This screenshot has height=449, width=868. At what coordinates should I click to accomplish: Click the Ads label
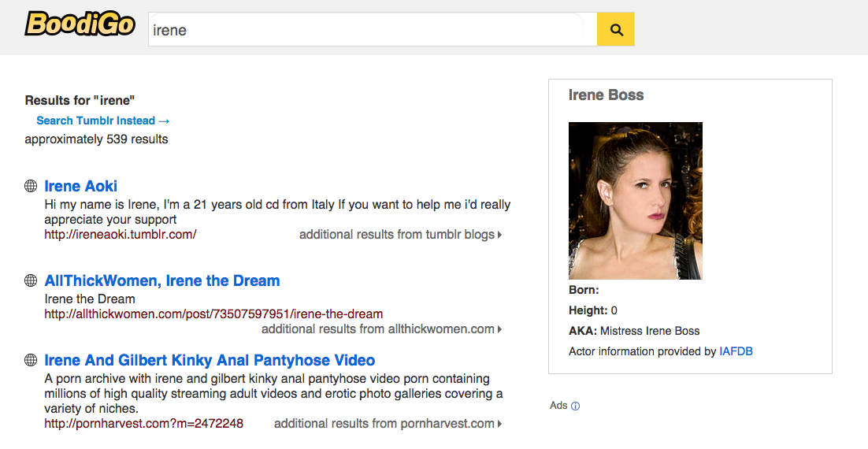(x=558, y=406)
